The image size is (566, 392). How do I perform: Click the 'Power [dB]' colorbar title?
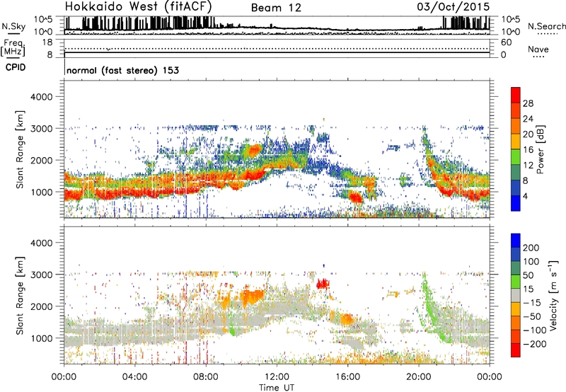click(540, 149)
